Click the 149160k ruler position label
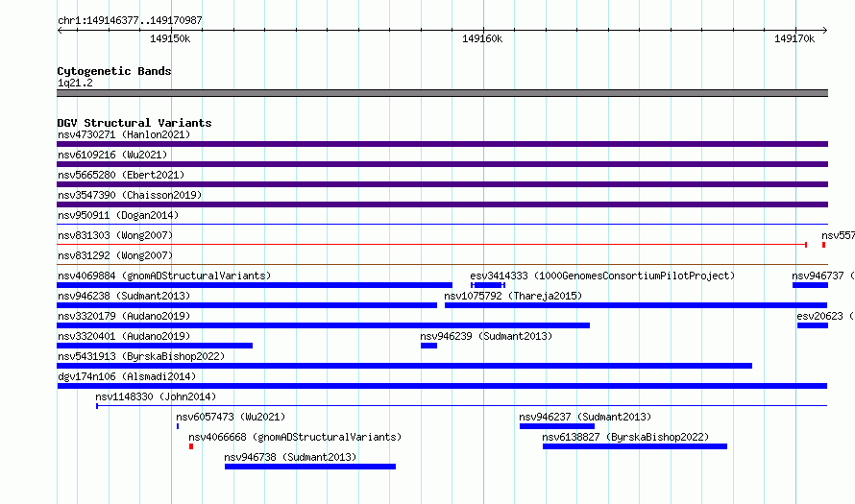The width and height of the screenshot is (855, 504). 482,38
